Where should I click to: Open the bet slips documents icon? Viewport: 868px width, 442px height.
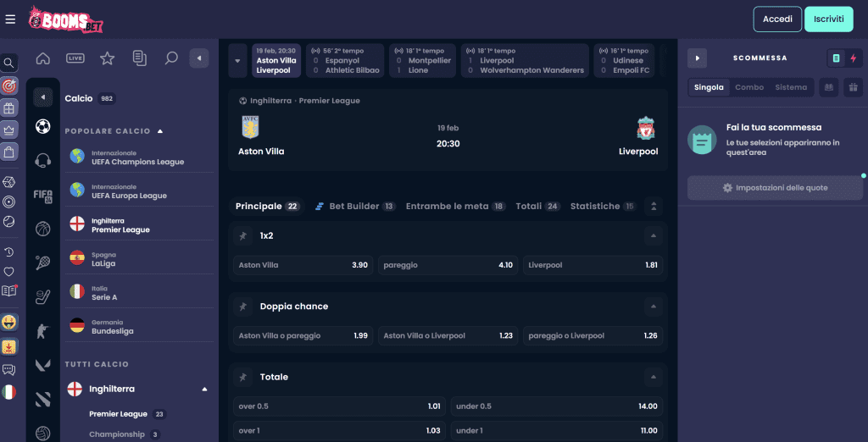click(140, 58)
